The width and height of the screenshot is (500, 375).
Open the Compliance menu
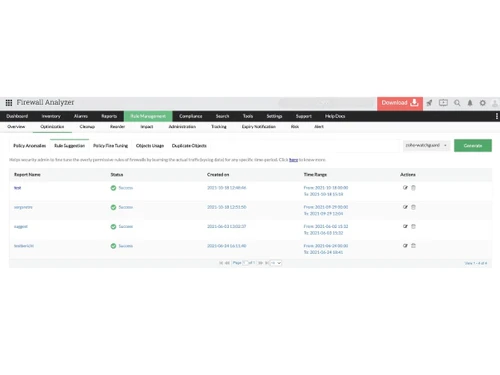(x=191, y=116)
